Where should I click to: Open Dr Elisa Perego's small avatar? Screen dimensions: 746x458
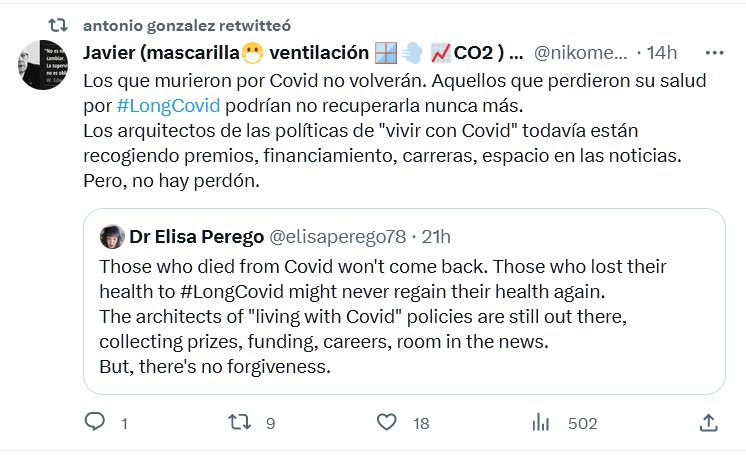[x=111, y=237]
